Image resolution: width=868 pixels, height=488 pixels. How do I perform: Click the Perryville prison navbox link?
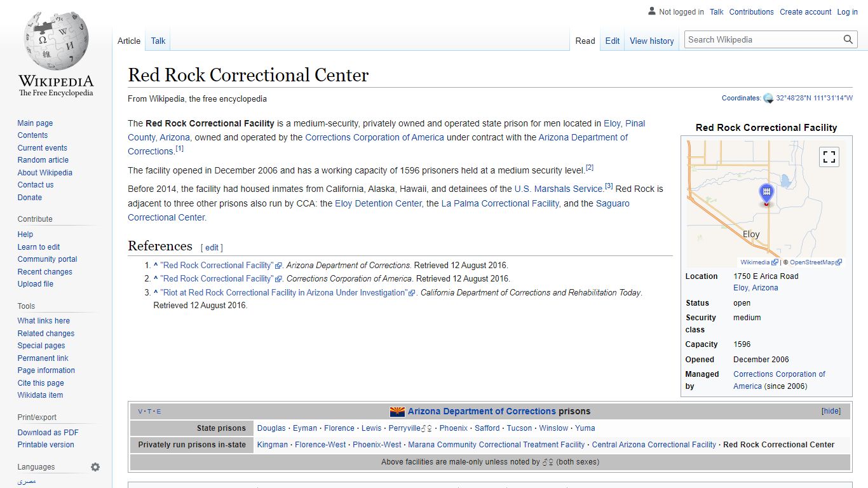(404, 428)
